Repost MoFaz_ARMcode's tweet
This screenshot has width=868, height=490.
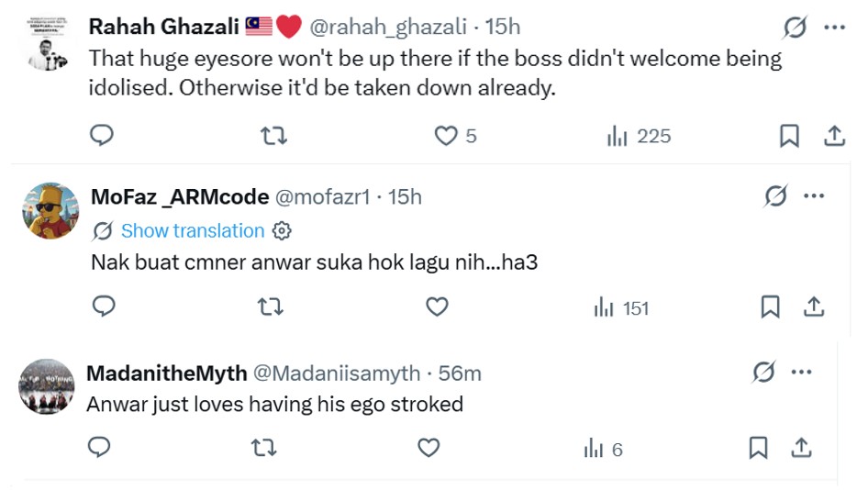(269, 306)
